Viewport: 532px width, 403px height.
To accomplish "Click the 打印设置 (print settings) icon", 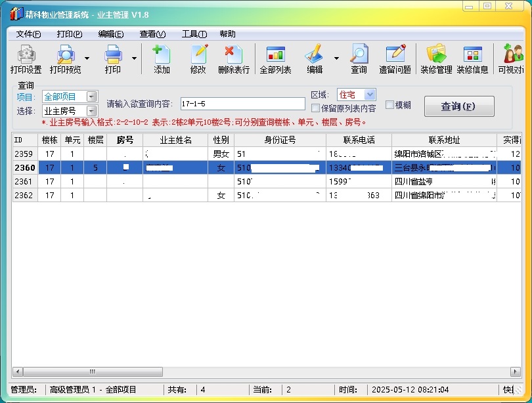I will pos(26,58).
